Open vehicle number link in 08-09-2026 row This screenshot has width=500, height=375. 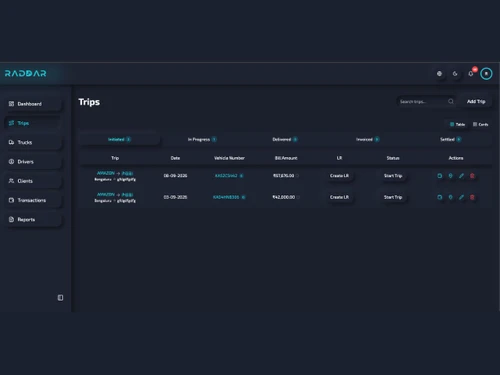[x=226, y=176]
